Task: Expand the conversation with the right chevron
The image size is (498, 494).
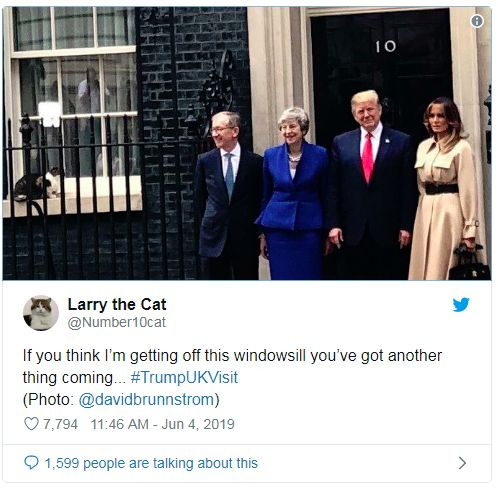Action: point(462,463)
